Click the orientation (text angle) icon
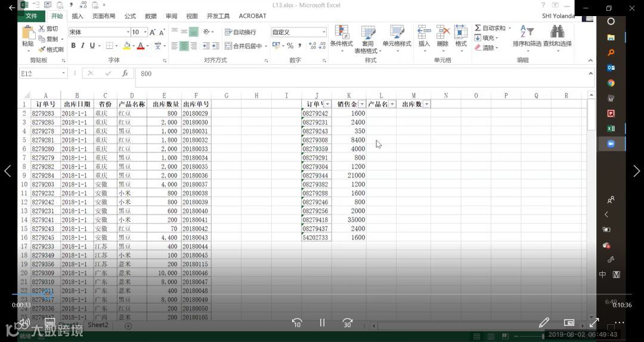Screen dimensions: 644x342 [x=206, y=32]
